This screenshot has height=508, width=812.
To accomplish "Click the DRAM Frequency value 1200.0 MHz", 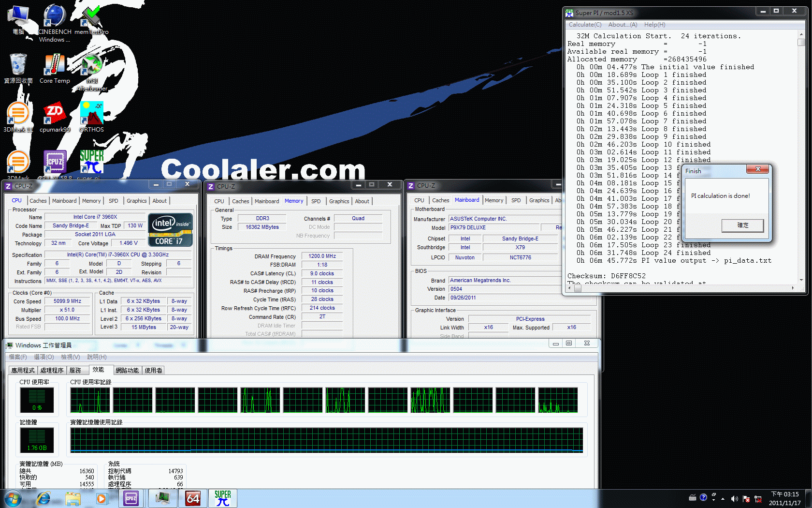I will click(322, 256).
